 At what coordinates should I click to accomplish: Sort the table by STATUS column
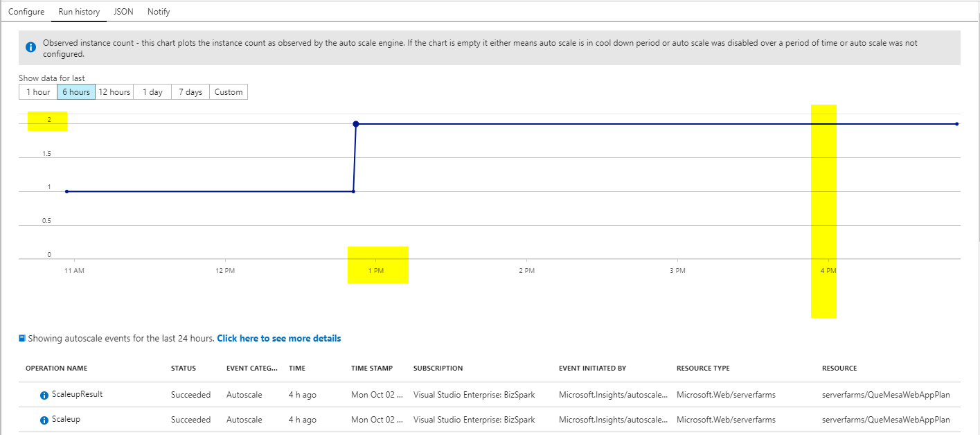click(x=183, y=368)
